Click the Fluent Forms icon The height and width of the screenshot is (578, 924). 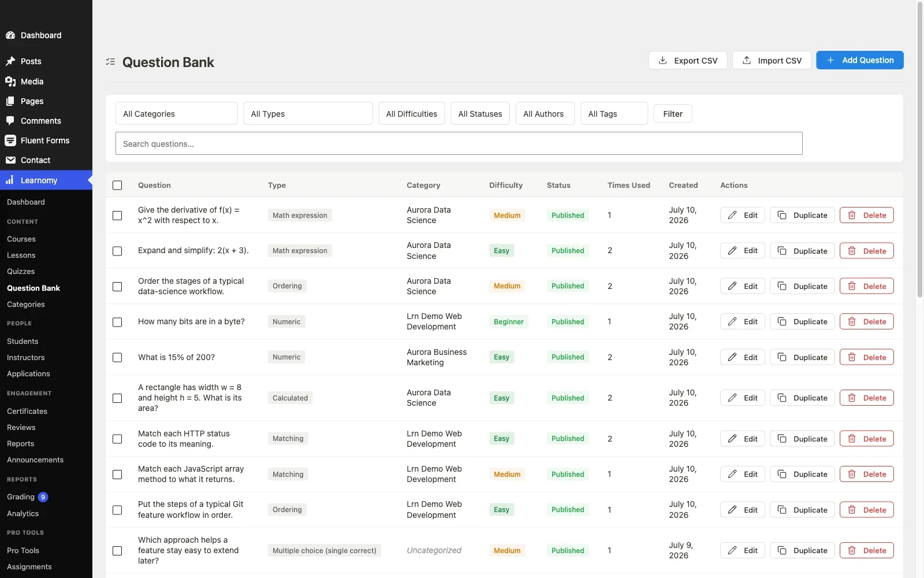pyautogui.click(x=10, y=140)
